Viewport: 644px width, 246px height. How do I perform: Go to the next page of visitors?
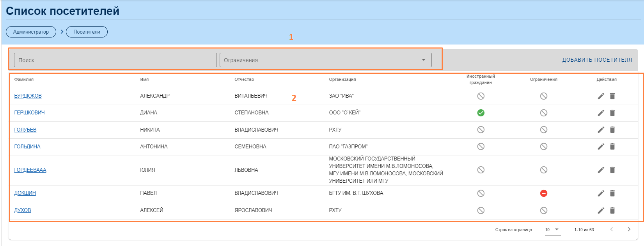click(629, 230)
